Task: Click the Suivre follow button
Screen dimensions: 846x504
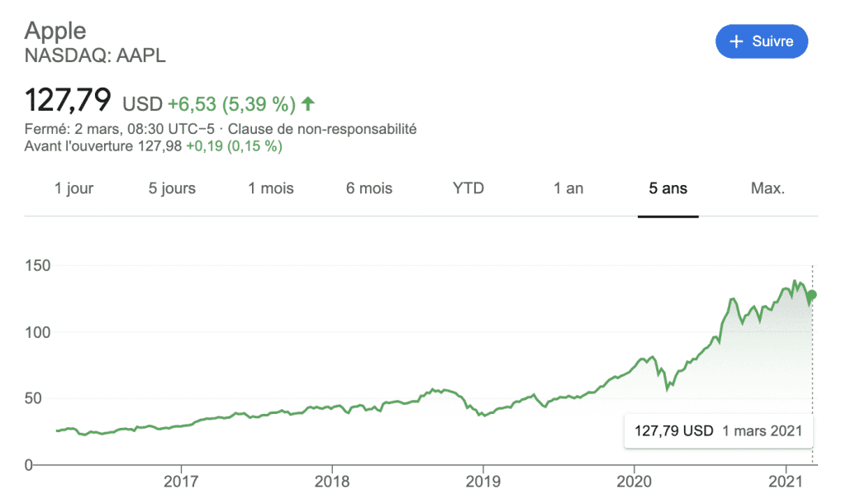Action: [x=761, y=41]
